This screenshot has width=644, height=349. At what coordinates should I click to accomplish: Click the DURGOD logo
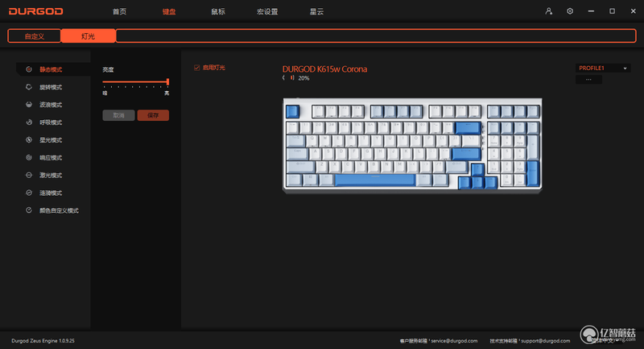click(x=35, y=11)
